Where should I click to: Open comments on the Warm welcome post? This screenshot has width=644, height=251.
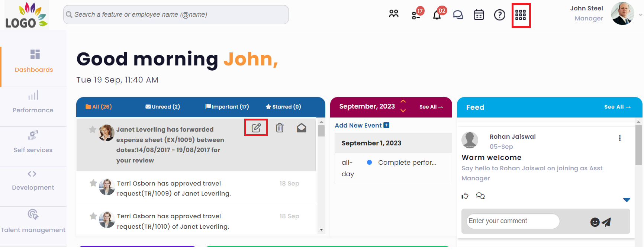coord(480,196)
